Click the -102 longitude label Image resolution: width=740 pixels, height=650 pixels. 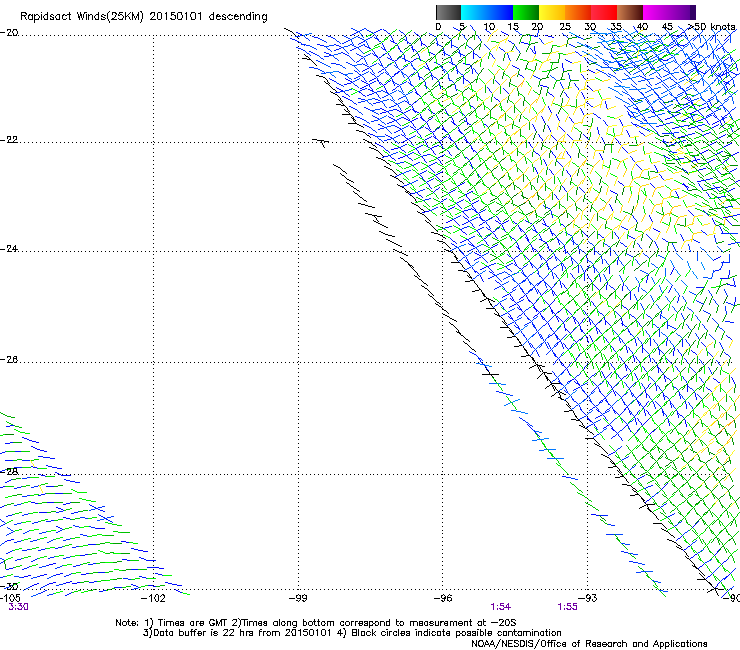(154, 598)
